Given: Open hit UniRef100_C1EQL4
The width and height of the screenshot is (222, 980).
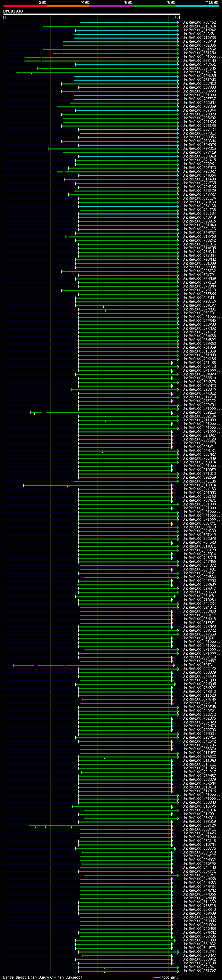Looking at the screenshot, I should coord(199,26).
